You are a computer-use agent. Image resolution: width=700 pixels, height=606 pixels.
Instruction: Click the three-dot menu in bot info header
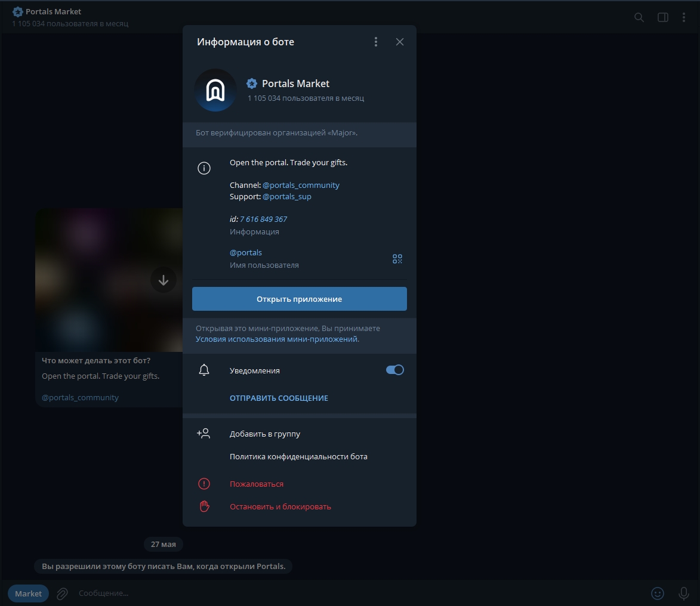tap(376, 42)
